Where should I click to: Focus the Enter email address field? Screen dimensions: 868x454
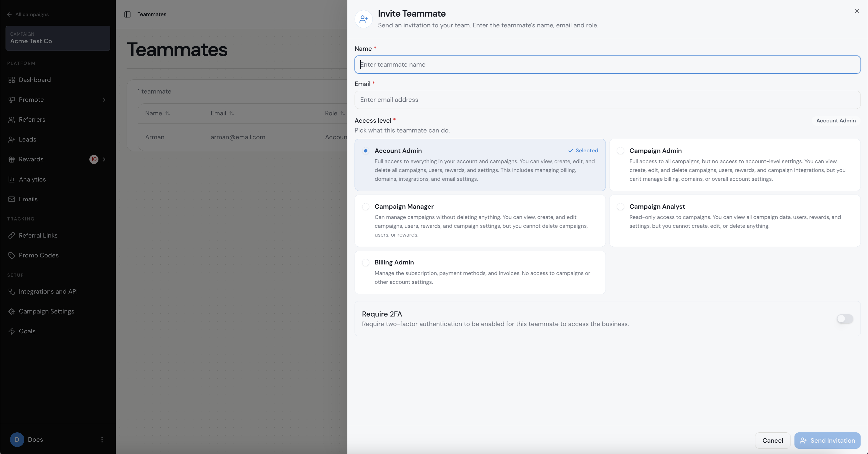[x=608, y=100]
